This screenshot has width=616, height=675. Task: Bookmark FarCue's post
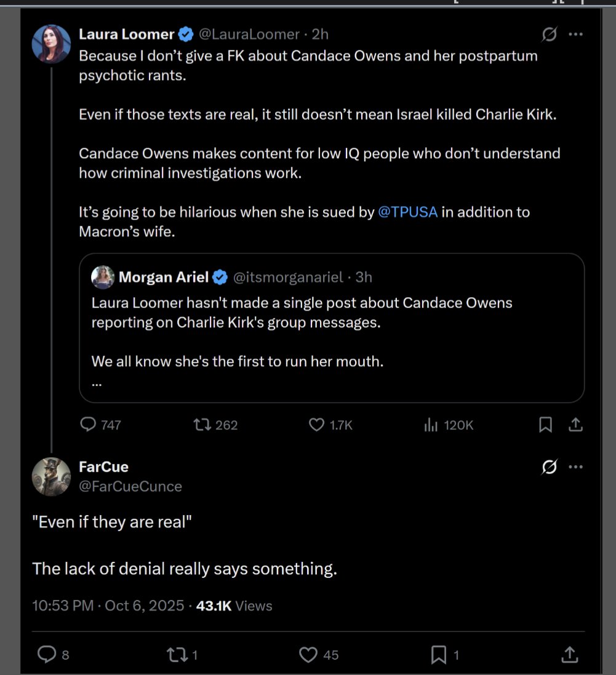[x=439, y=655]
